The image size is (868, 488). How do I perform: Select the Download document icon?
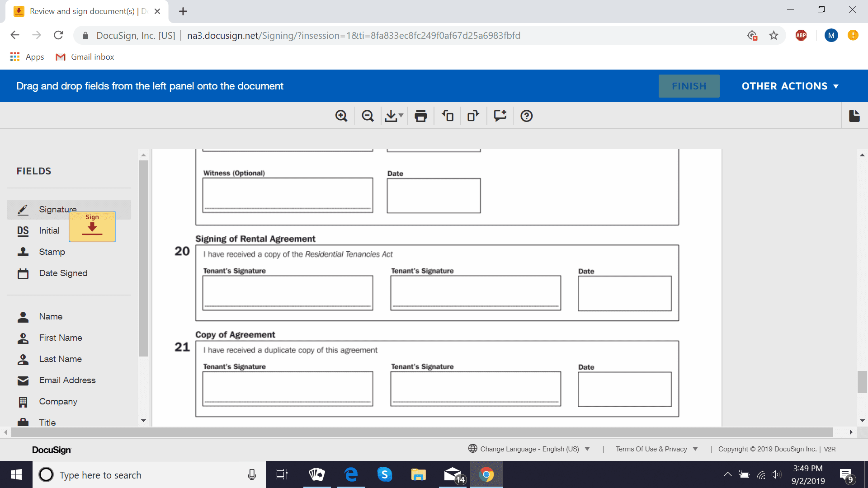tap(392, 116)
